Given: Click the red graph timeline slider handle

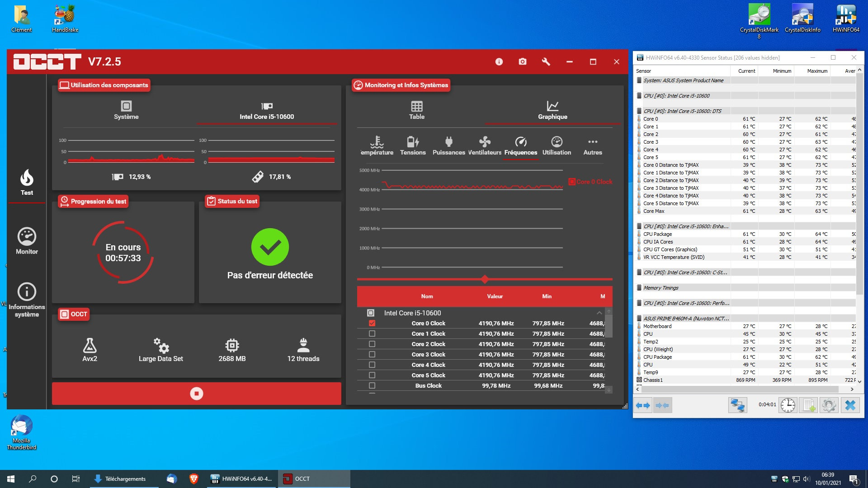Looking at the screenshot, I should point(485,279).
